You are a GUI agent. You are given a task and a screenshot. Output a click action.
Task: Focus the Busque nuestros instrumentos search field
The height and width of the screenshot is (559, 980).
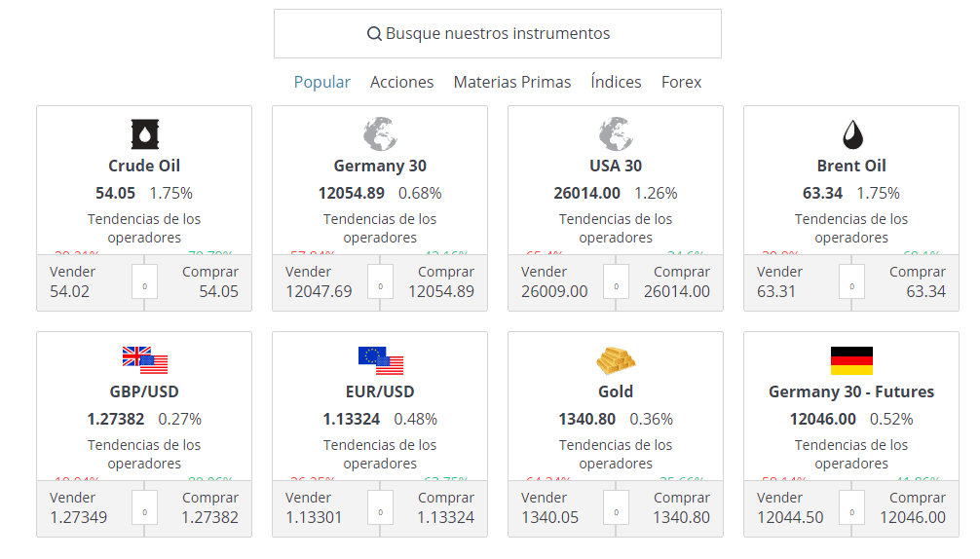pos(498,34)
